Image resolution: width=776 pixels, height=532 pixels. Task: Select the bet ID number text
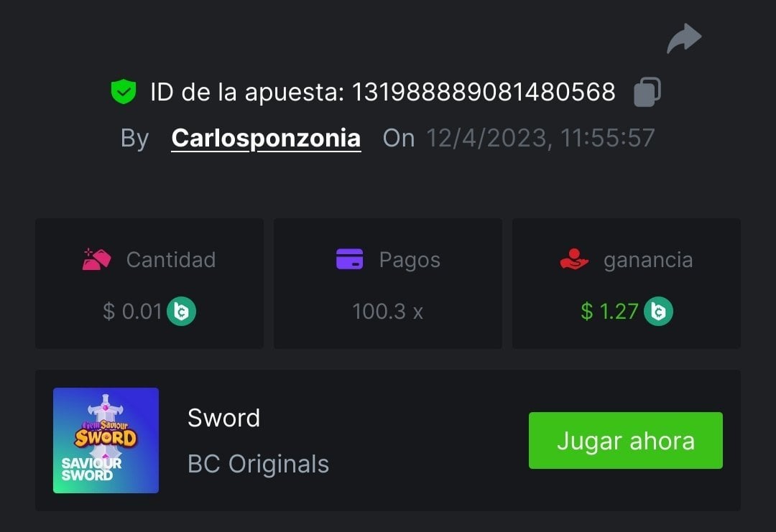point(484,92)
